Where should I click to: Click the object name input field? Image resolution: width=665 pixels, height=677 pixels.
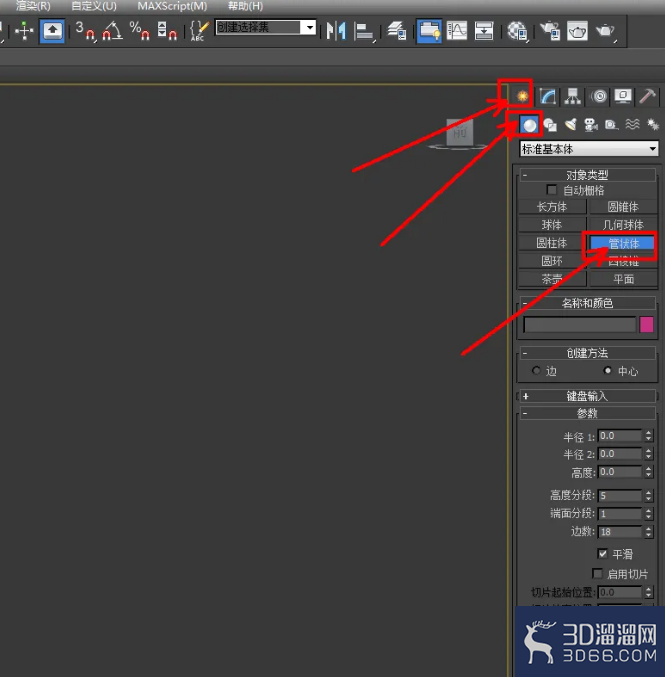point(580,325)
